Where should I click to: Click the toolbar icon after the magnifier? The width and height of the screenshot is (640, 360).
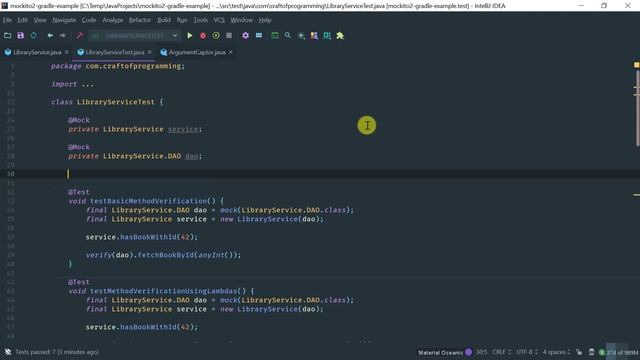(x=301, y=36)
